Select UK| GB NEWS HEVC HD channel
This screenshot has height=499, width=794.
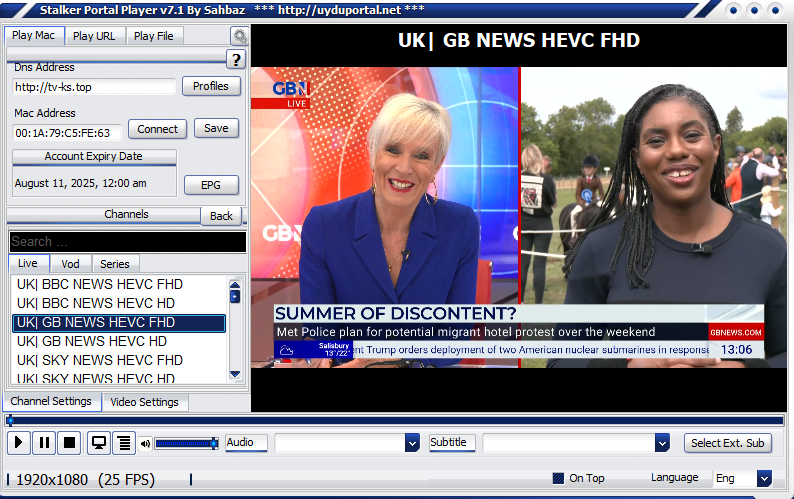(x=119, y=341)
